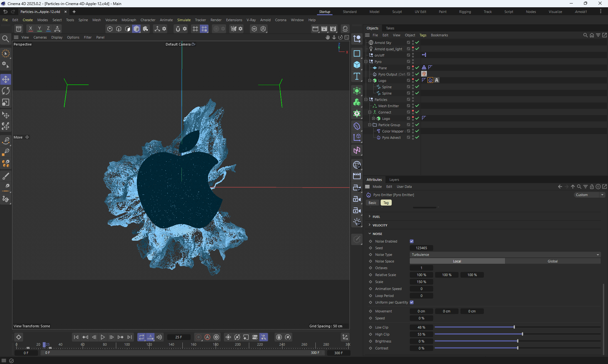Collapse the Particles group in Objects

pyautogui.click(x=366, y=100)
